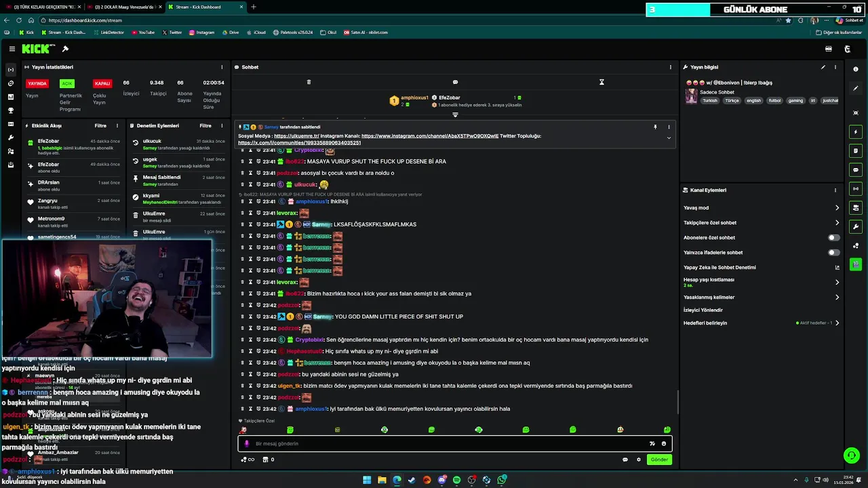This screenshot has width=868, height=488.
Task: Open Windows Start button in taskbar
Action: 367,480
